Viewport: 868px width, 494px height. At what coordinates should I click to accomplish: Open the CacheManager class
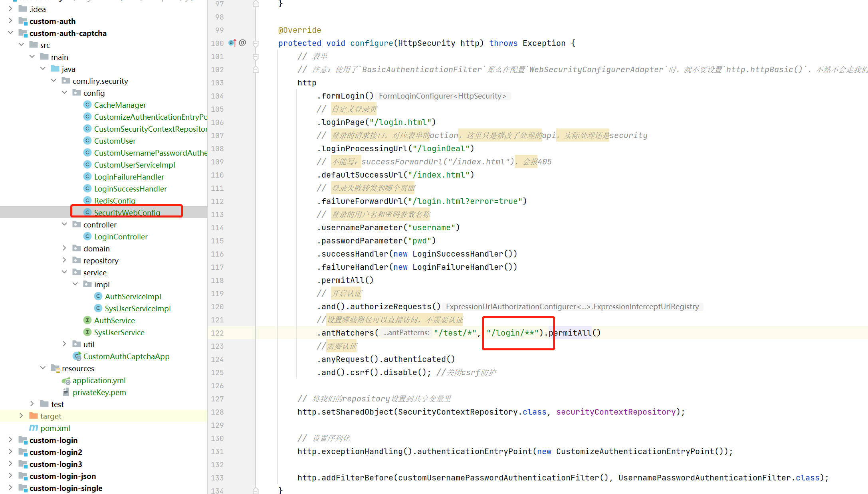120,105
